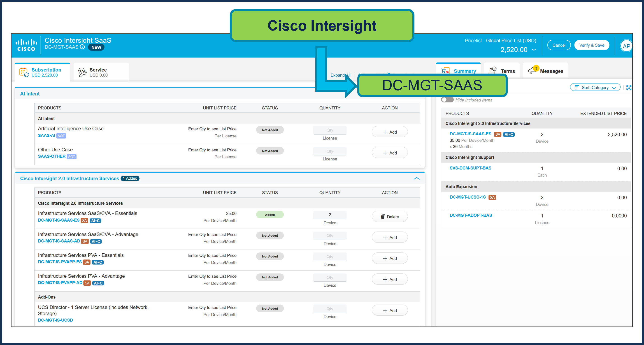Click the Cancel button

coord(559,45)
